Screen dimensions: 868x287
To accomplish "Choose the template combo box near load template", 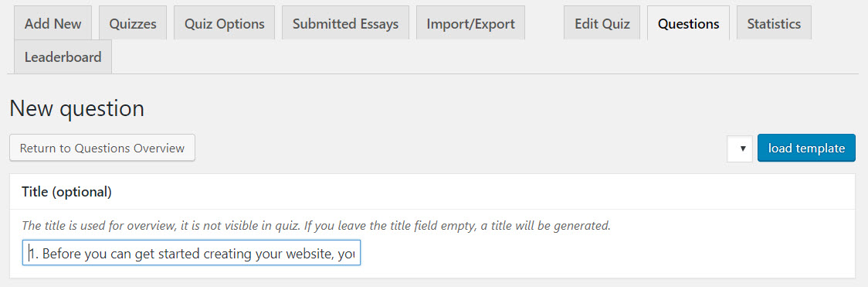I will [x=740, y=149].
